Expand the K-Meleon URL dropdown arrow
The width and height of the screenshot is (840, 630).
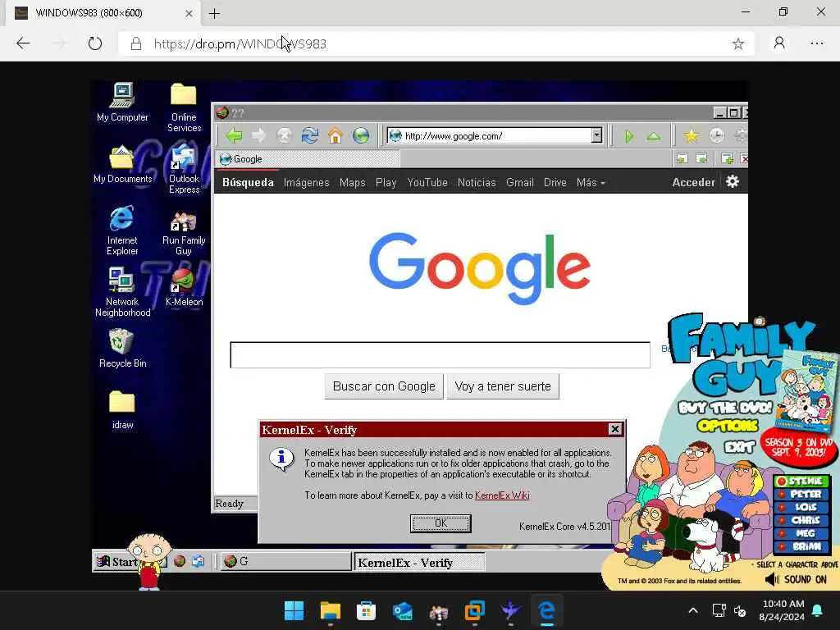pyautogui.click(x=596, y=135)
